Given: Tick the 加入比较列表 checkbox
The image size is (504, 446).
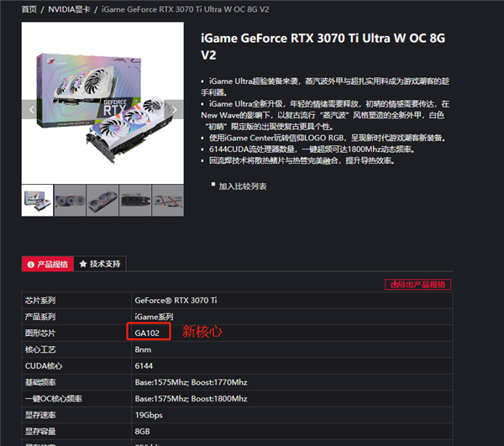Looking at the screenshot, I should (x=213, y=185).
